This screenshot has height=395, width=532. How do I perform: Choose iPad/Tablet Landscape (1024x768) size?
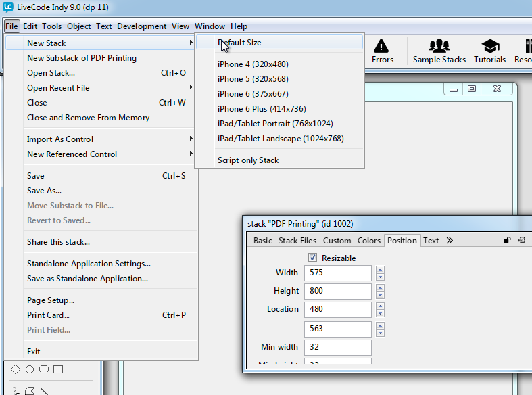[280, 139]
